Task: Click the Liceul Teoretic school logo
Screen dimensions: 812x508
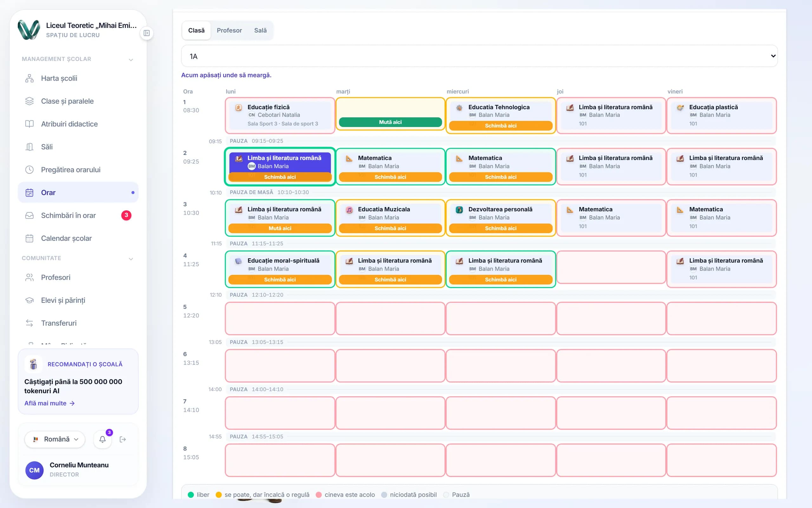Action: 29,30
